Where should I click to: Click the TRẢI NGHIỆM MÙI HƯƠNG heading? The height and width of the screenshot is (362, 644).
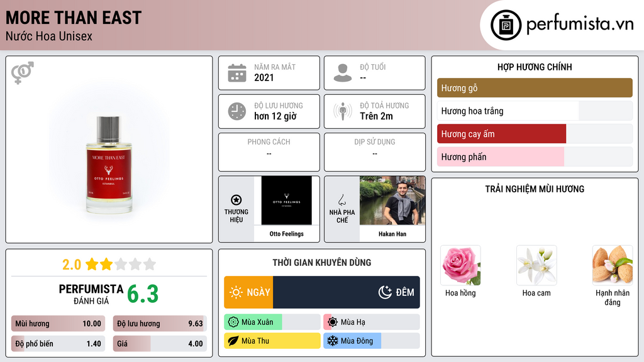[x=535, y=189]
